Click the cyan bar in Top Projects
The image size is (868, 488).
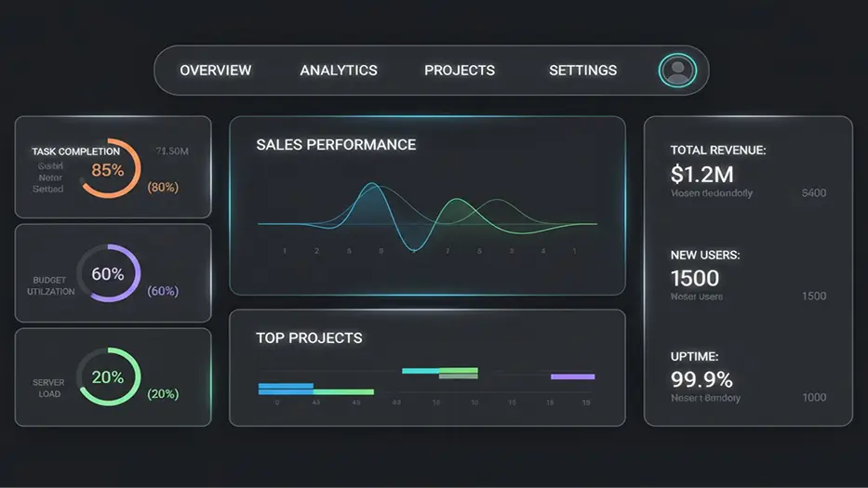pos(421,371)
